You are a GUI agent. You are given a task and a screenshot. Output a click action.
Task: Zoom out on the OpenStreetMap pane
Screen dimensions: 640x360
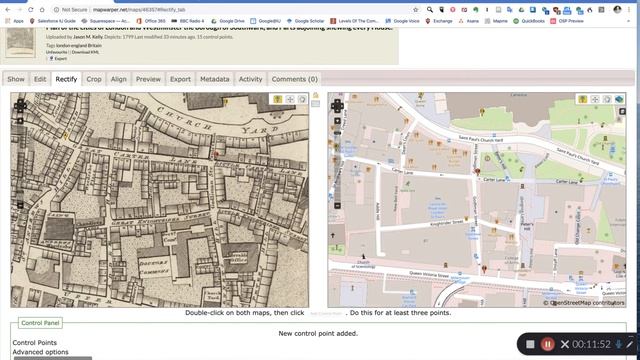[337, 206]
